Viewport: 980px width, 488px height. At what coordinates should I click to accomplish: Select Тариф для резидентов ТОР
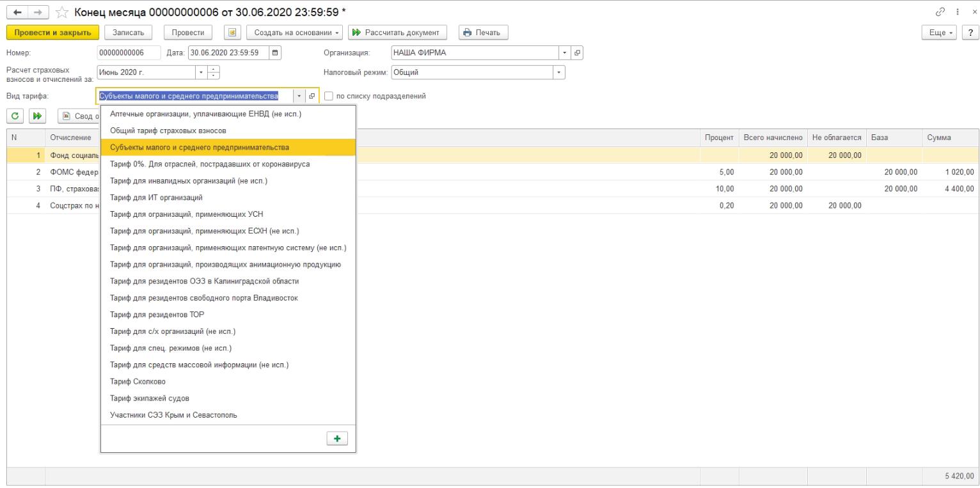point(228,315)
